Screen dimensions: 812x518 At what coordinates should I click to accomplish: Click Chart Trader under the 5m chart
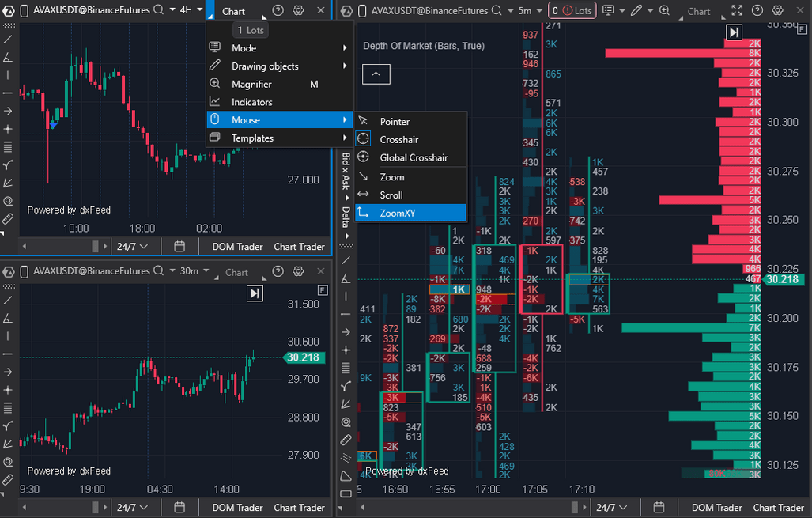point(778,508)
